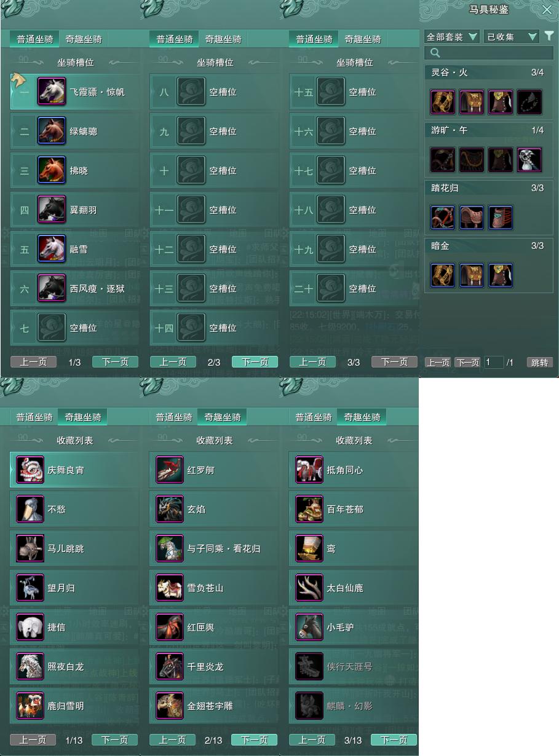559x756 pixels.
Task: Select the 飞霞骠·惊帆 mount icon
Action: 52,92
